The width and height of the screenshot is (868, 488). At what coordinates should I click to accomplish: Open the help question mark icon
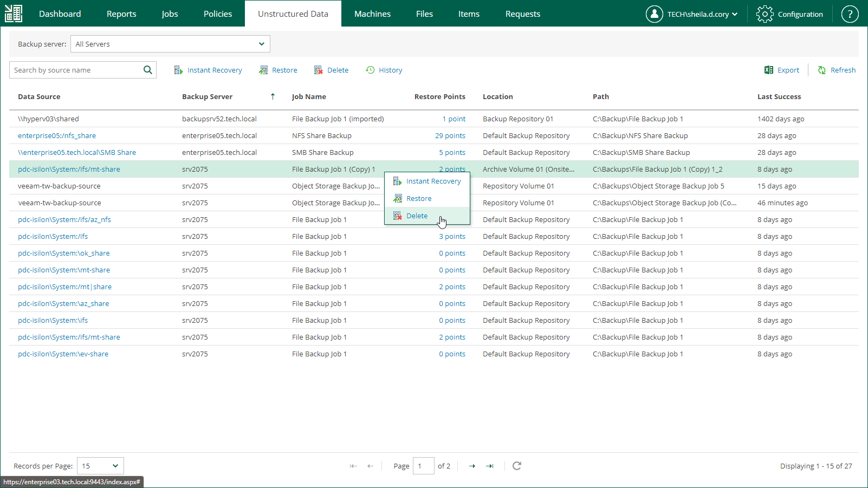(x=849, y=14)
